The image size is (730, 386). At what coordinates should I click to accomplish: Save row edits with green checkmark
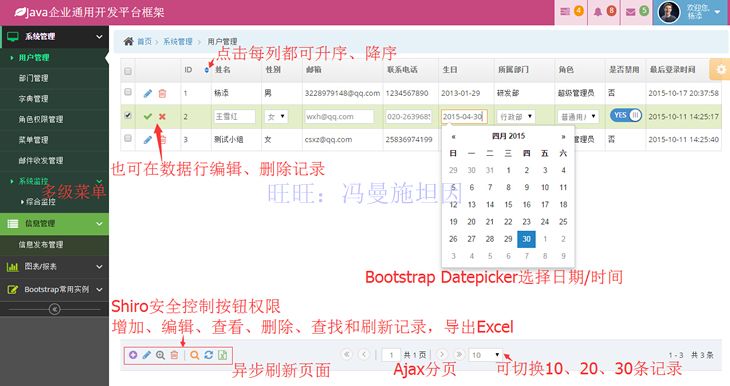(148, 116)
